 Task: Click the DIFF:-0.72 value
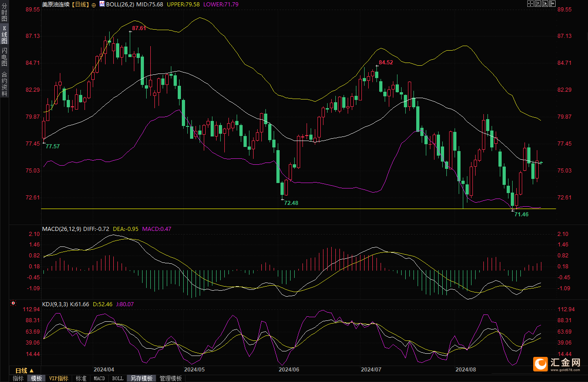(x=96, y=229)
